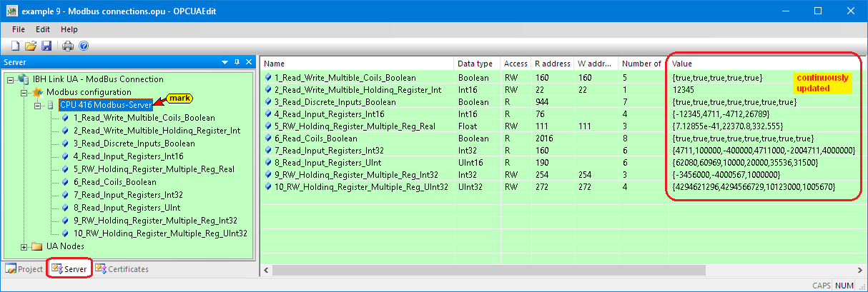Open the help question mark icon
Screen dimensions: 868x292
(x=84, y=46)
